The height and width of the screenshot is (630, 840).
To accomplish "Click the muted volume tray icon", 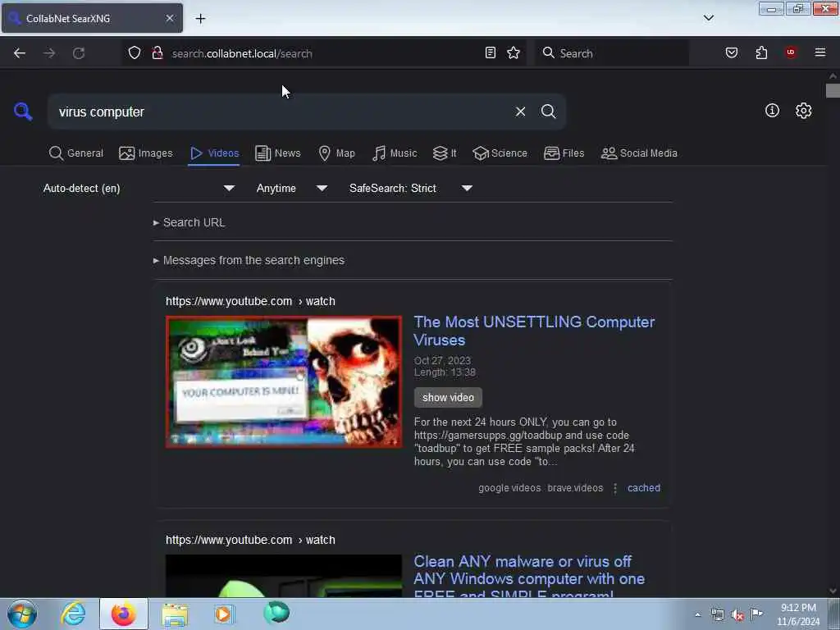I will coord(737,615).
